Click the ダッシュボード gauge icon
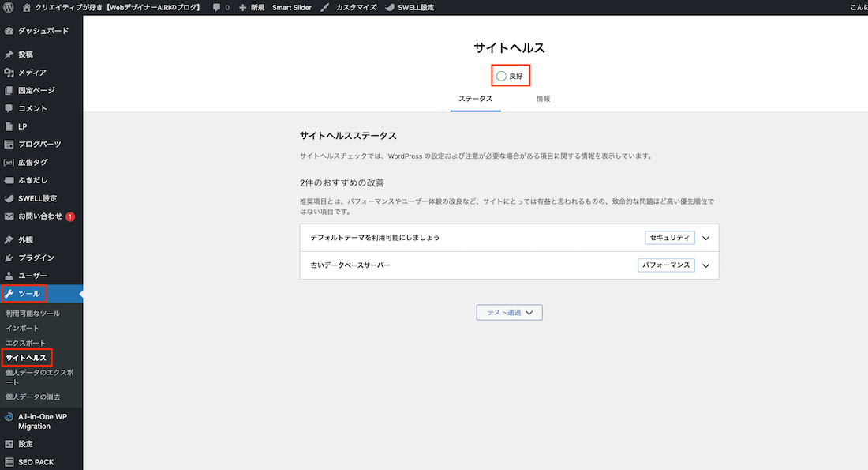 pos(9,31)
